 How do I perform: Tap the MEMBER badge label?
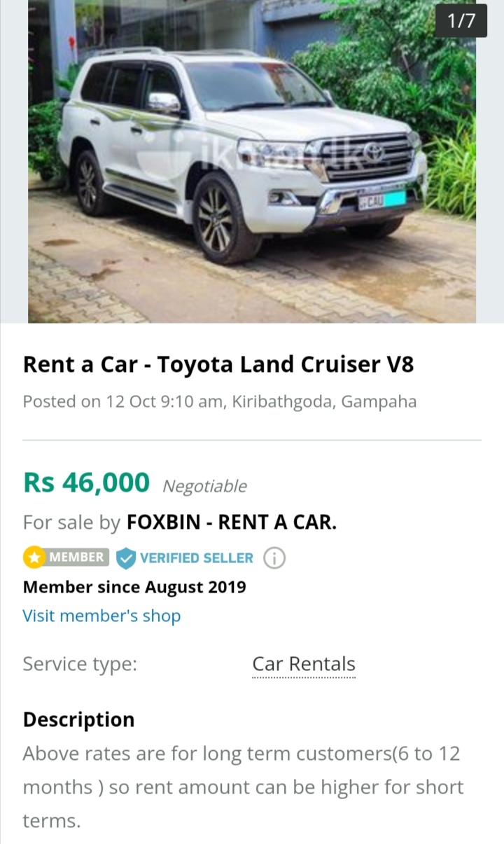point(77,558)
